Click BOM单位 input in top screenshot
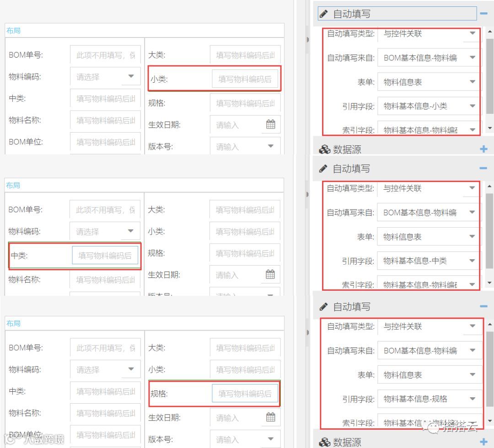 [x=105, y=142]
